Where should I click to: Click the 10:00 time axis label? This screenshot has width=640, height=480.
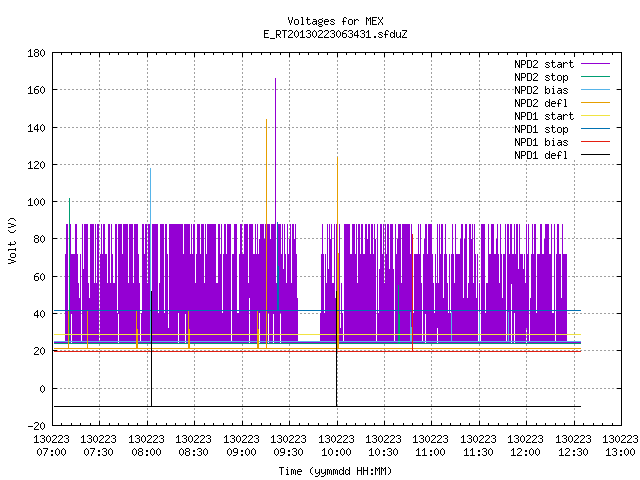pos(336,452)
